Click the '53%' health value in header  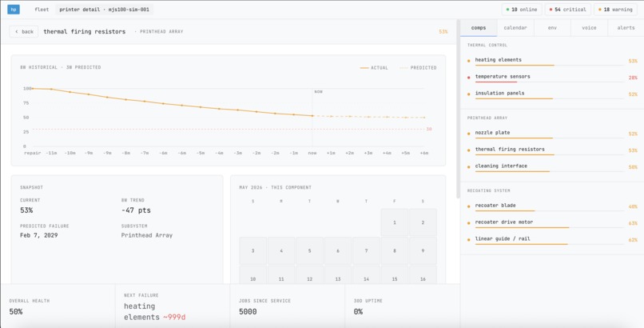443,32
